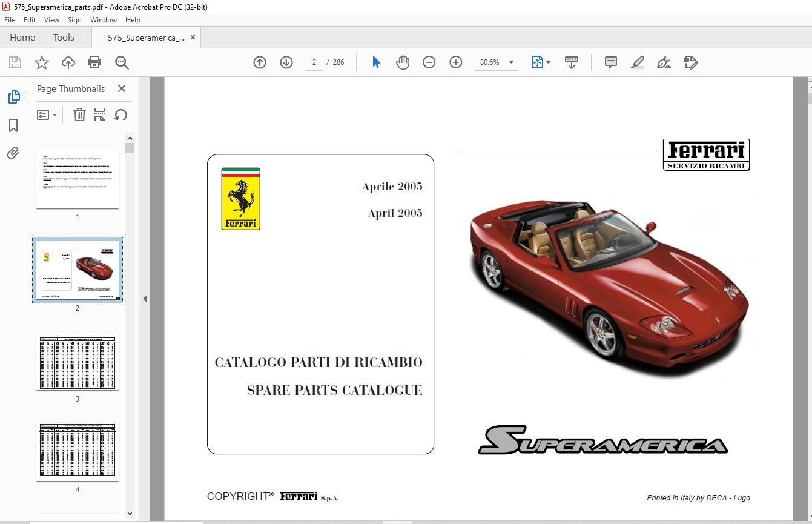Close the 575_Superamerica document tab
The height and width of the screenshot is (524, 812).
[x=193, y=38]
